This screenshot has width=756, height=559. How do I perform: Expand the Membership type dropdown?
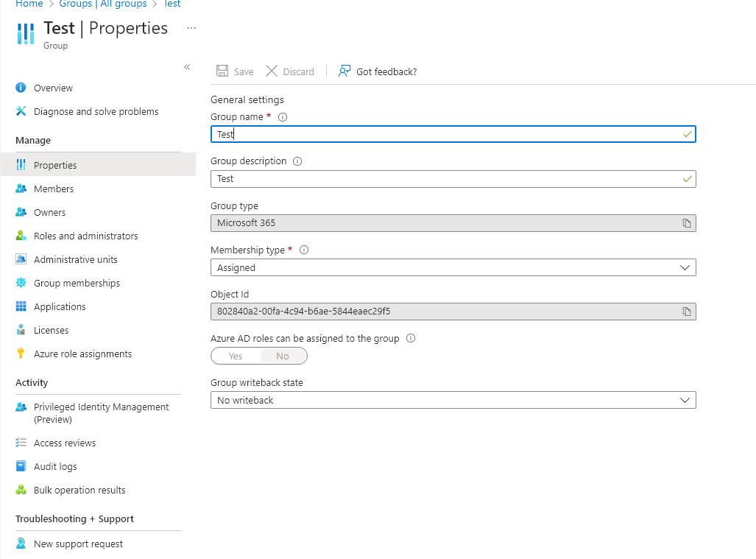(453, 267)
